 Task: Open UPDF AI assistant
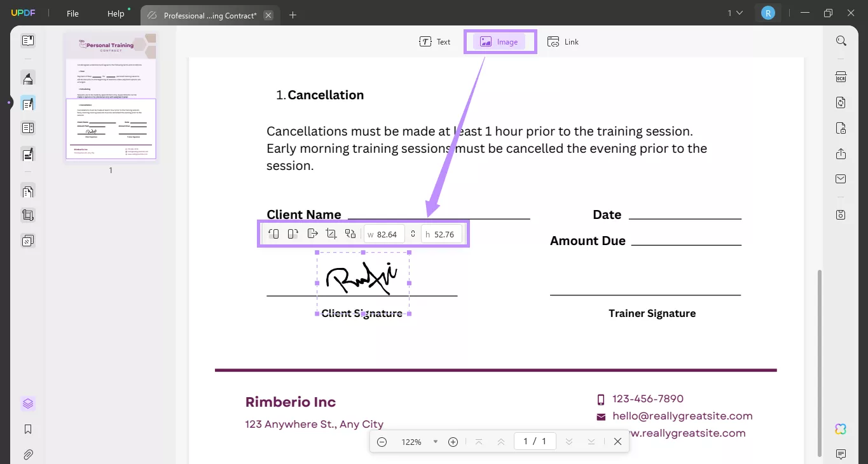(841, 429)
